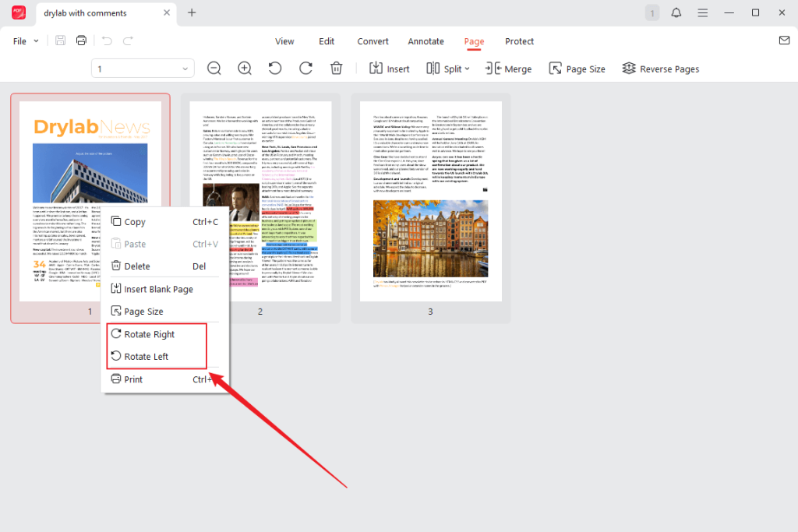Open the Page Size tool
Screen dimensions: 798x532
pyautogui.click(x=577, y=69)
